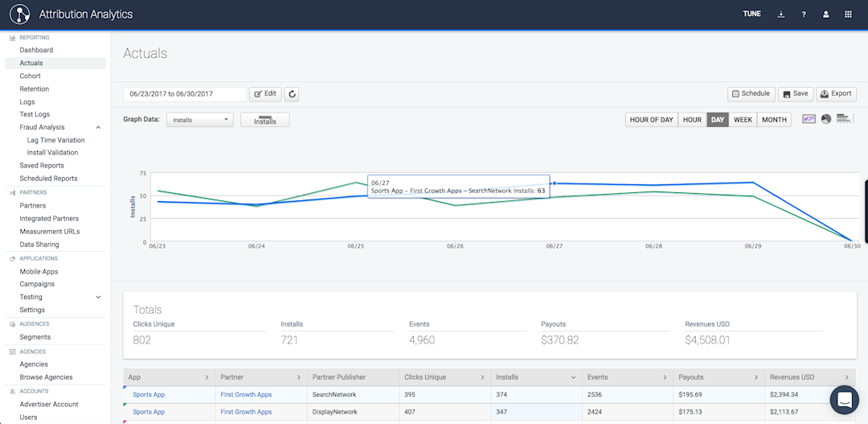Open the downloads icon in header

781,14
